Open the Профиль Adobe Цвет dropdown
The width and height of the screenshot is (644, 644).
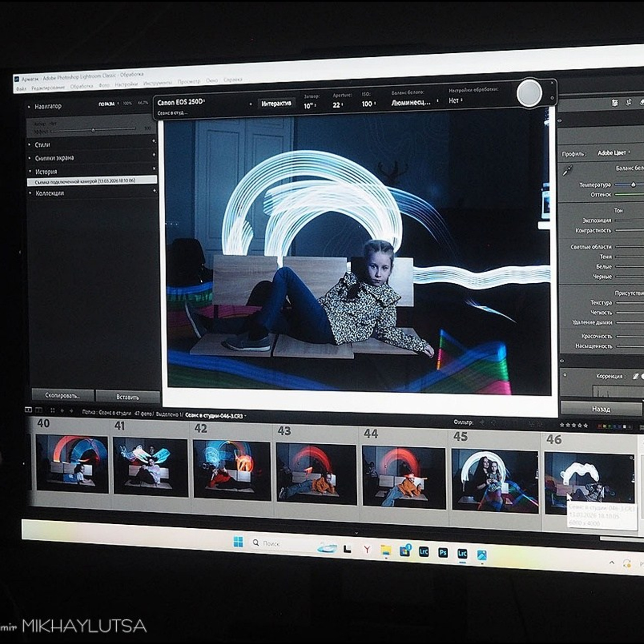click(614, 153)
